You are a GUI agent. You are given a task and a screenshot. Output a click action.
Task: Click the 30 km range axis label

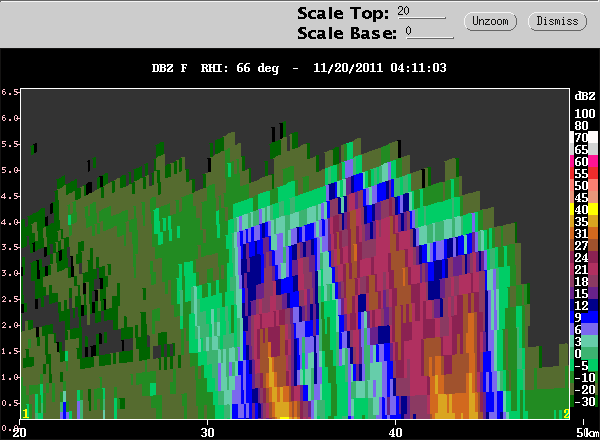(207, 433)
